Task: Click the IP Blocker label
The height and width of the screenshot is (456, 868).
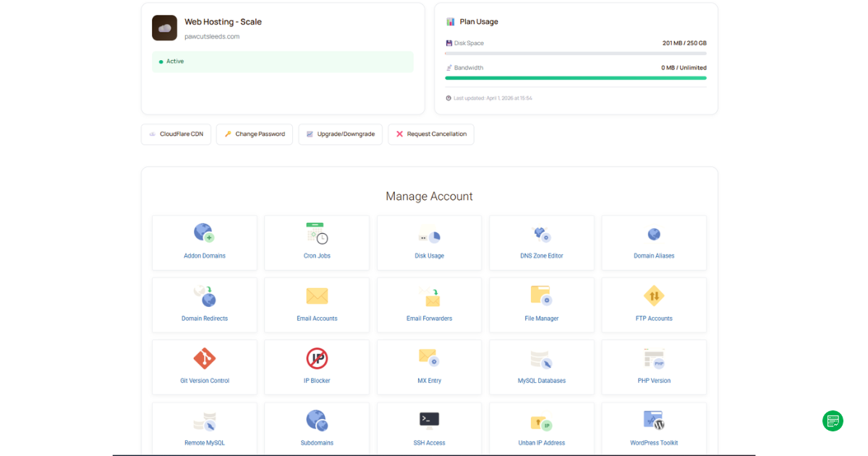Action: (x=317, y=381)
